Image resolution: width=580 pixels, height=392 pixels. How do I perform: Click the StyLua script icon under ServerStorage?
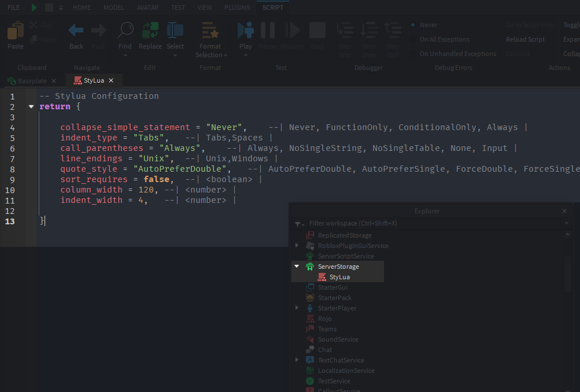coord(322,276)
